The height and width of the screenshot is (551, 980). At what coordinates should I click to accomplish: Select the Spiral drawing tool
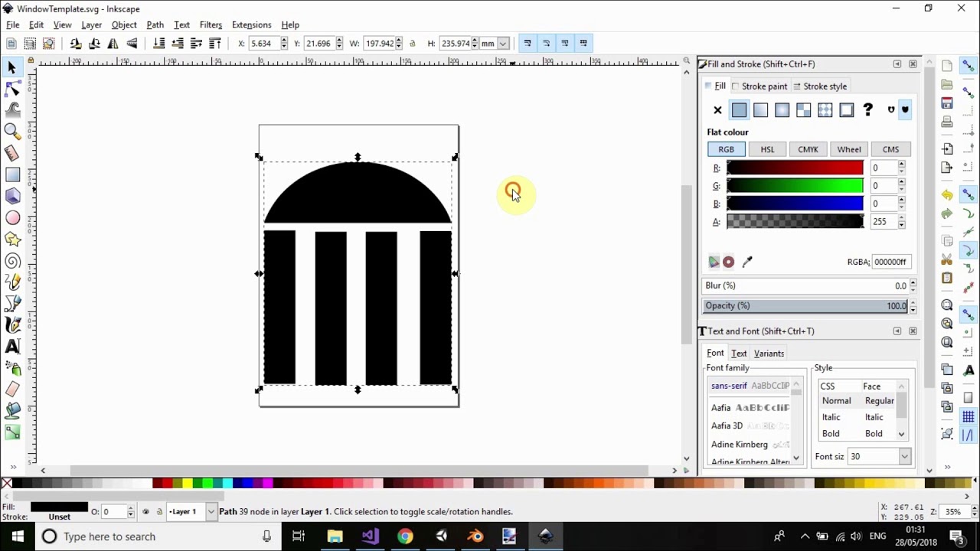pyautogui.click(x=12, y=261)
